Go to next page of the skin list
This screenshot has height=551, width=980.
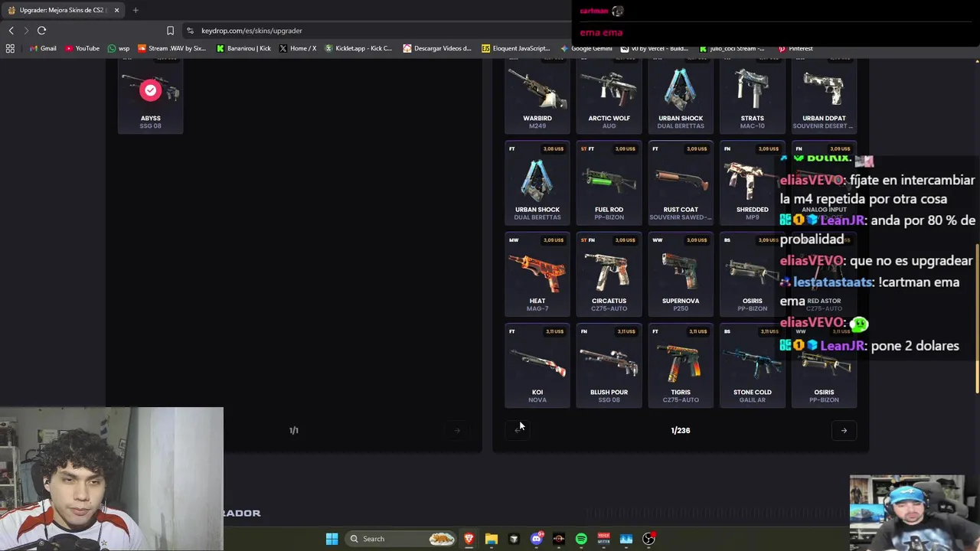[x=844, y=430]
